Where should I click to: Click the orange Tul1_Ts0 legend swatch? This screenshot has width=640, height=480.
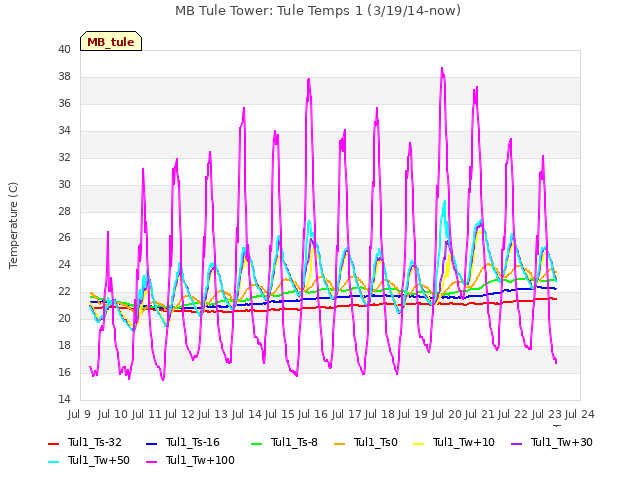click(340, 443)
